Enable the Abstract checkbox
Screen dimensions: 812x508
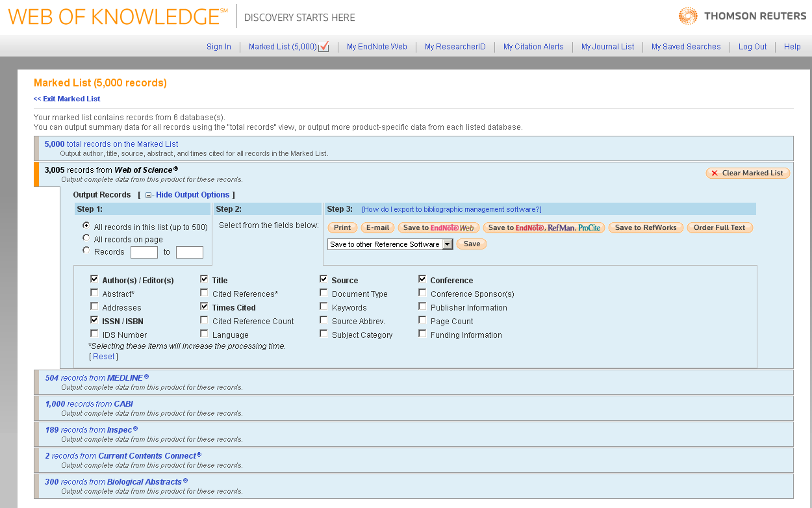(x=94, y=292)
